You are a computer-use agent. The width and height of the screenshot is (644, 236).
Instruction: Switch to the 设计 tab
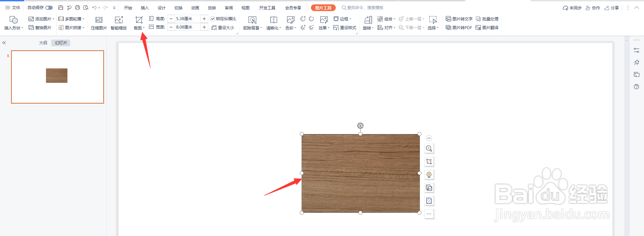(x=162, y=8)
